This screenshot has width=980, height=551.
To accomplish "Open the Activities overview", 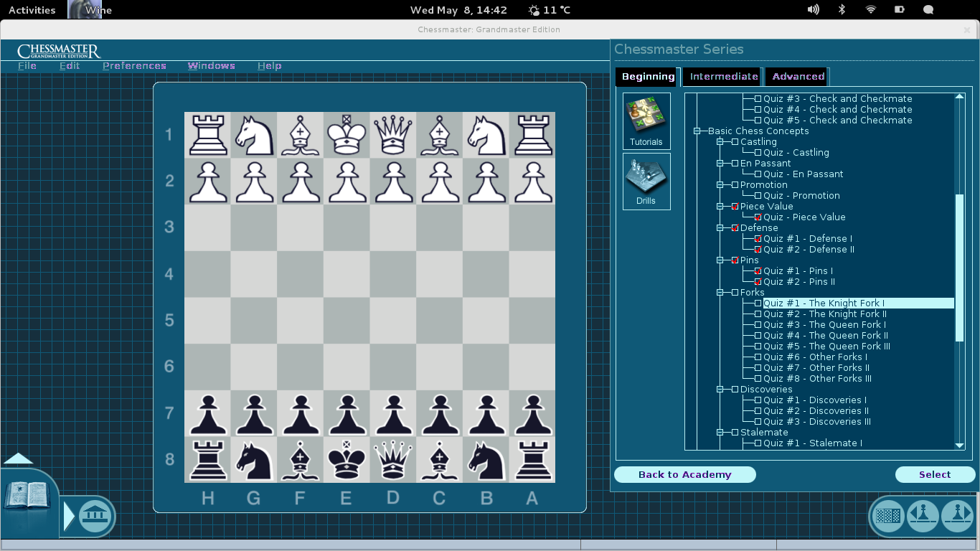I will point(32,10).
